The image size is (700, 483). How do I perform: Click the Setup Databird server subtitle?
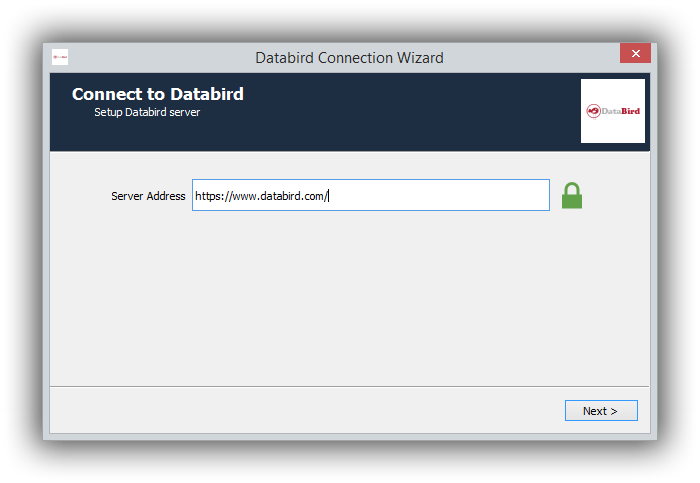coord(147,112)
